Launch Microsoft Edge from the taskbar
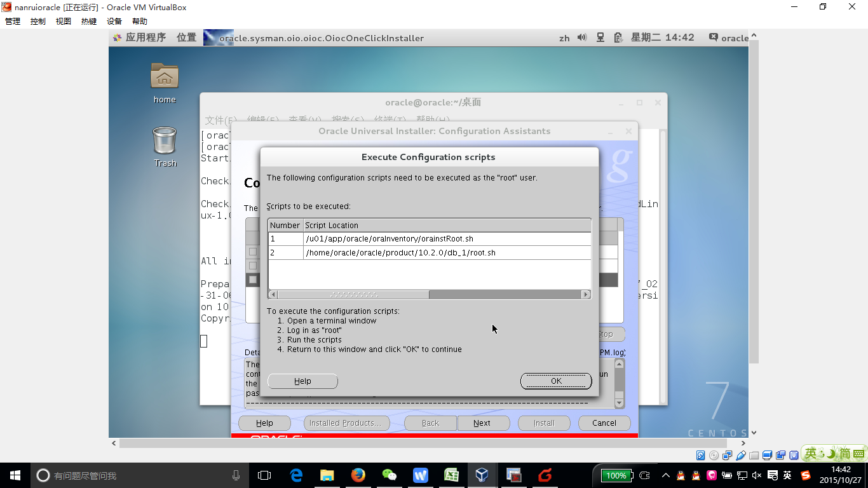The image size is (868, 488). (296, 475)
